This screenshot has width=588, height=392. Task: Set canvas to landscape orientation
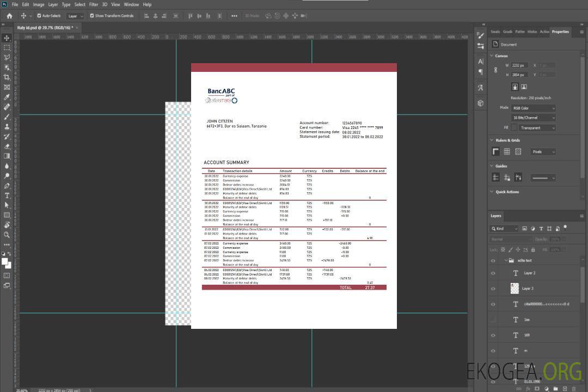pos(524,87)
